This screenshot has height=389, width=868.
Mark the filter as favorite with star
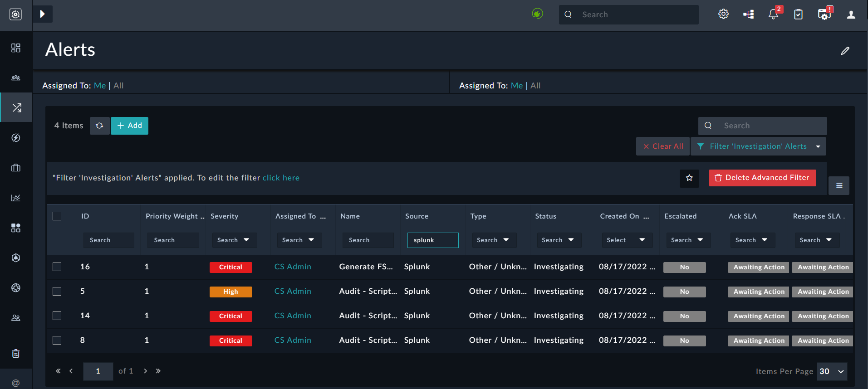pos(689,178)
